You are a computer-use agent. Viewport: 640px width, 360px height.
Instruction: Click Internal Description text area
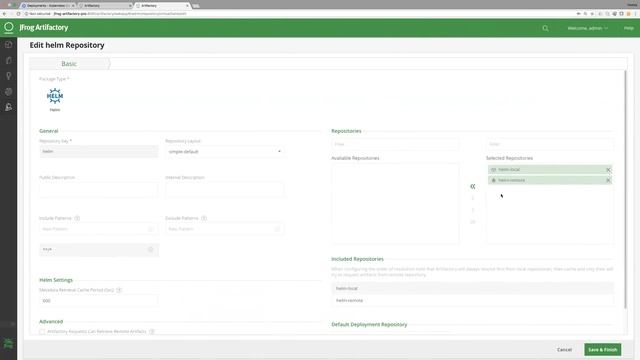(x=225, y=190)
